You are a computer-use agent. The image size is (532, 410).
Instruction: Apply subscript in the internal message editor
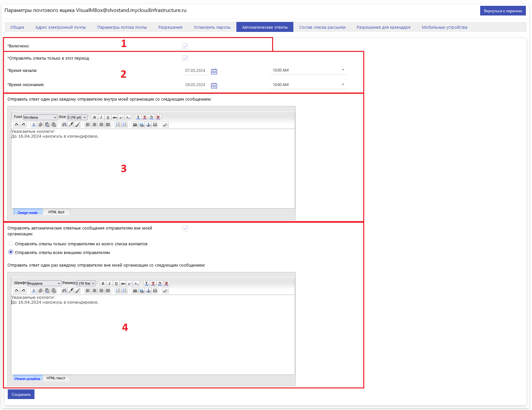[x=128, y=117]
